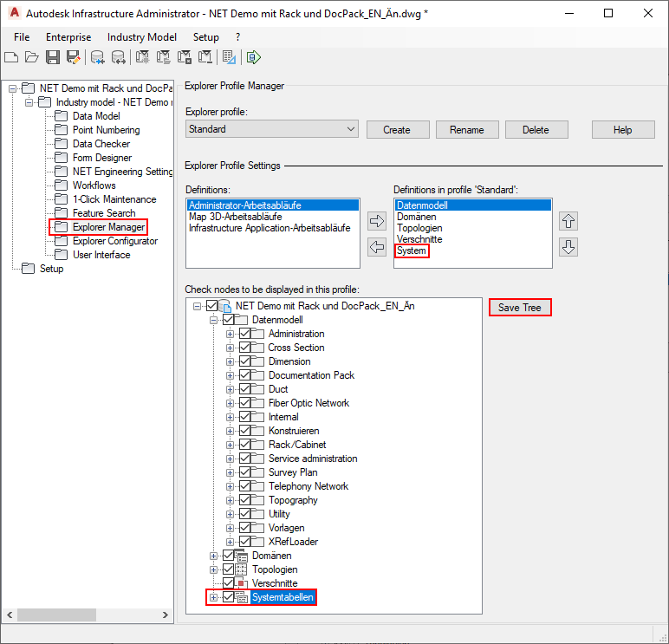
Task: Click the Verschnitte node icon
Action: click(242, 583)
